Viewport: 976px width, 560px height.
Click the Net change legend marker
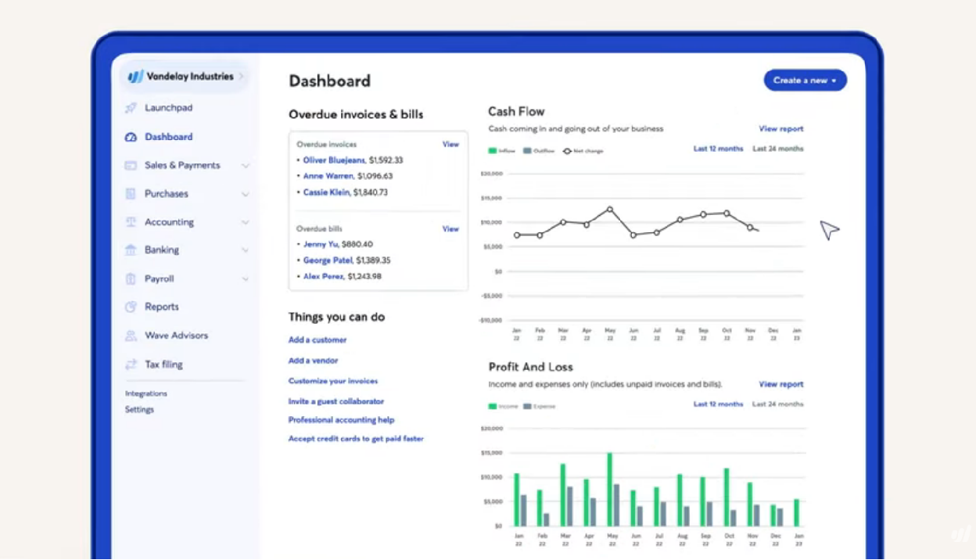pyautogui.click(x=567, y=151)
